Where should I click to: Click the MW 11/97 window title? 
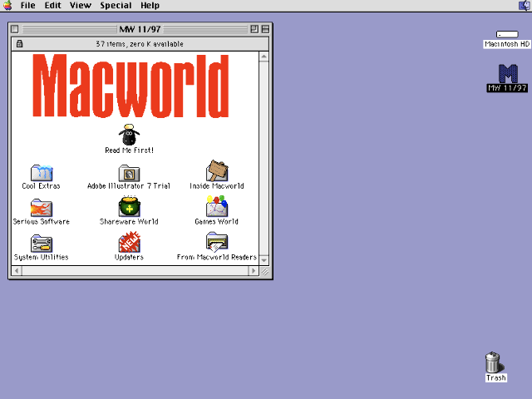point(140,29)
